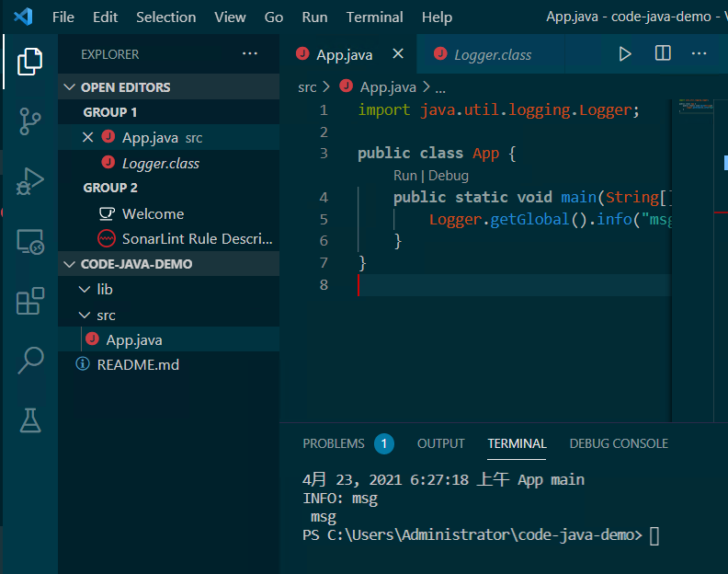Viewport: 728px width, 574px height.
Task: Open the Source Control view
Action: (29, 121)
